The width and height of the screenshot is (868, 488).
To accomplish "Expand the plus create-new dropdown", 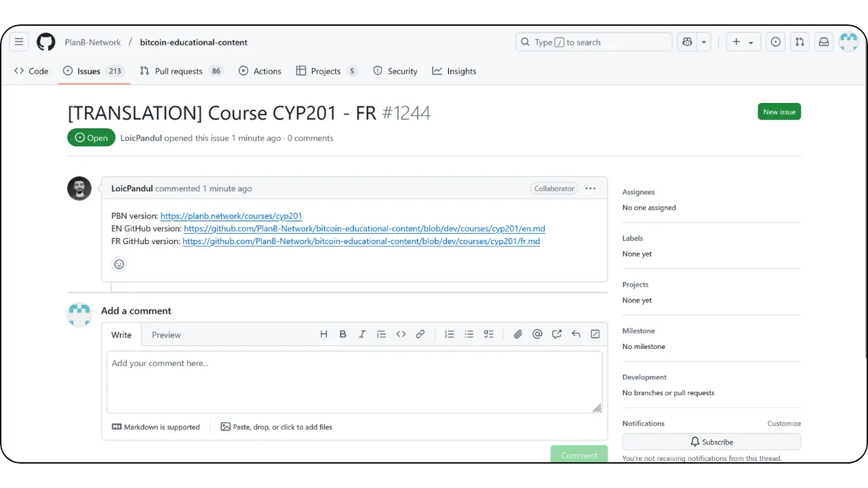I will pyautogui.click(x=743, y=42).
